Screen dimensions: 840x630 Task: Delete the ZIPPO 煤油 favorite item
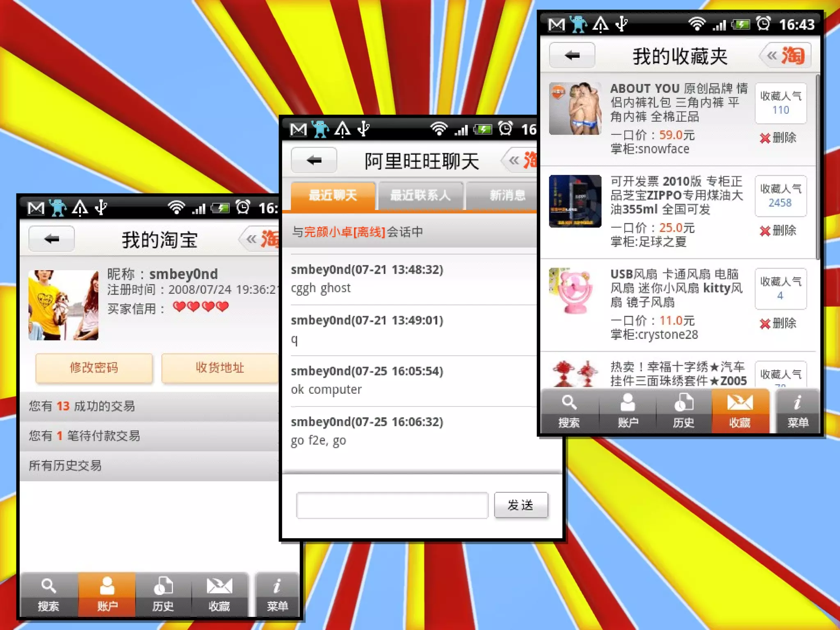778,231
